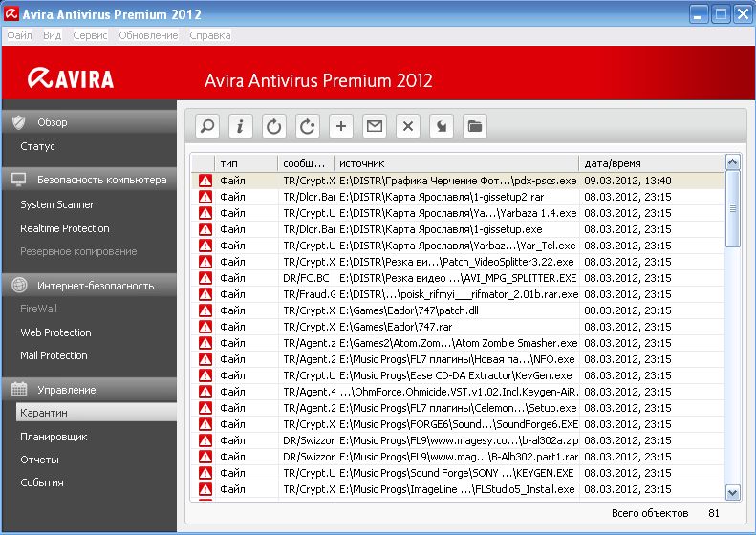756x535 pixels.
Task: Open Web Protection in sidebar
Action: 55,332
